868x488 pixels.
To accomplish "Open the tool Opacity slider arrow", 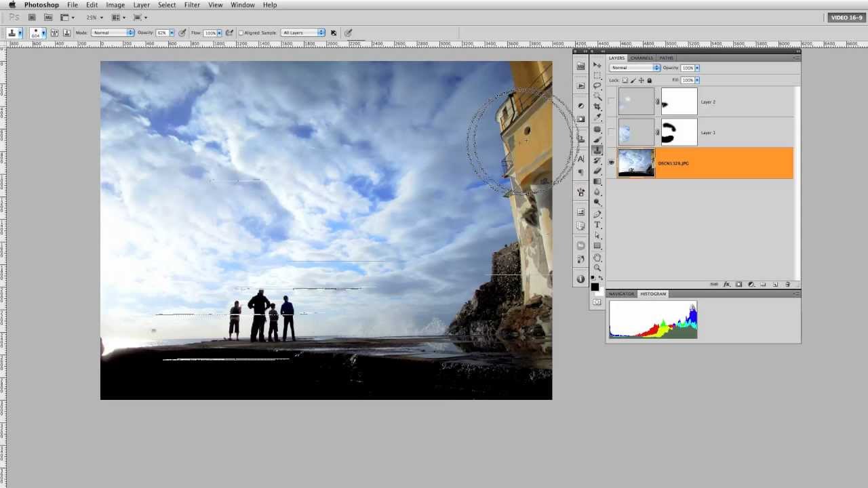I will pyautogui.click(x=172, y=33).
